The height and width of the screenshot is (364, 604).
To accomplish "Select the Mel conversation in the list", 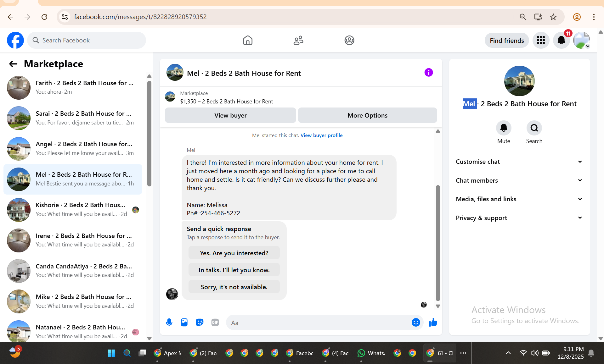I will [x=73, y=179].
